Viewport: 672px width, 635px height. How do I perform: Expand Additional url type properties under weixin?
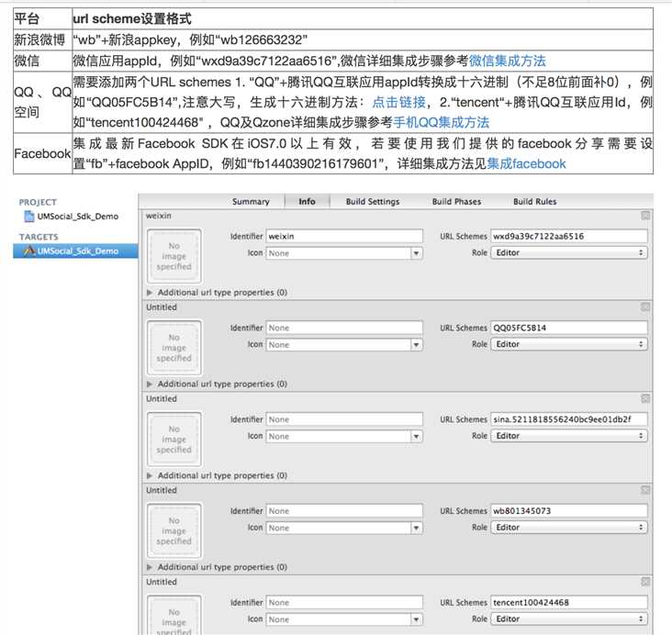tap(150, 292)
